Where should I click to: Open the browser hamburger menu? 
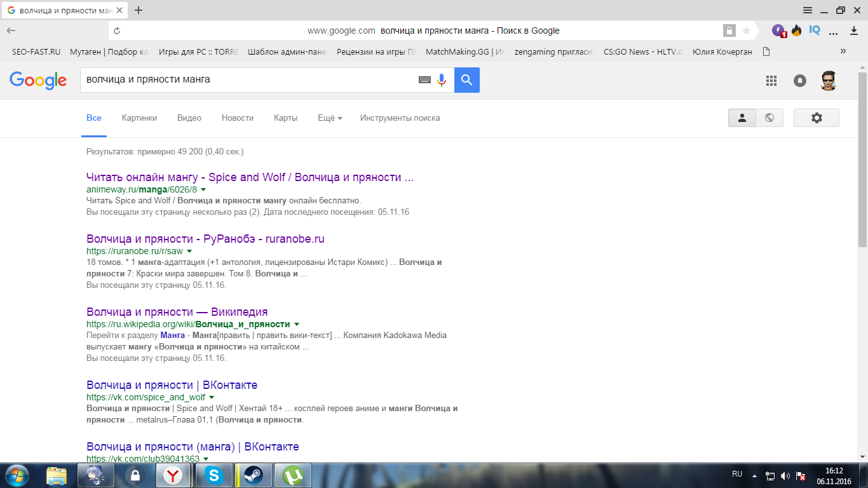[x=808, y=10]
